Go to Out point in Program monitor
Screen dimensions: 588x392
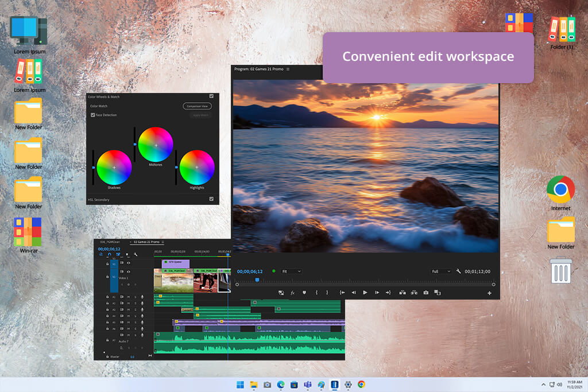(x=388, y=293)
